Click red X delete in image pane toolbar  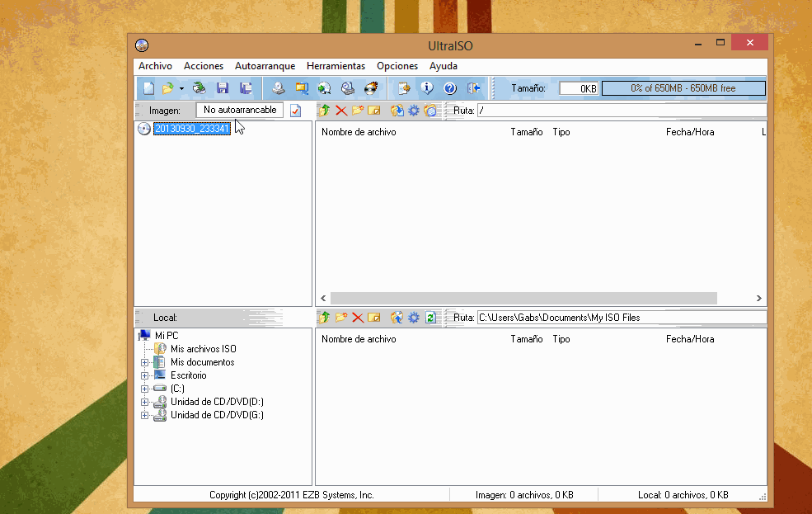point(341,111)
